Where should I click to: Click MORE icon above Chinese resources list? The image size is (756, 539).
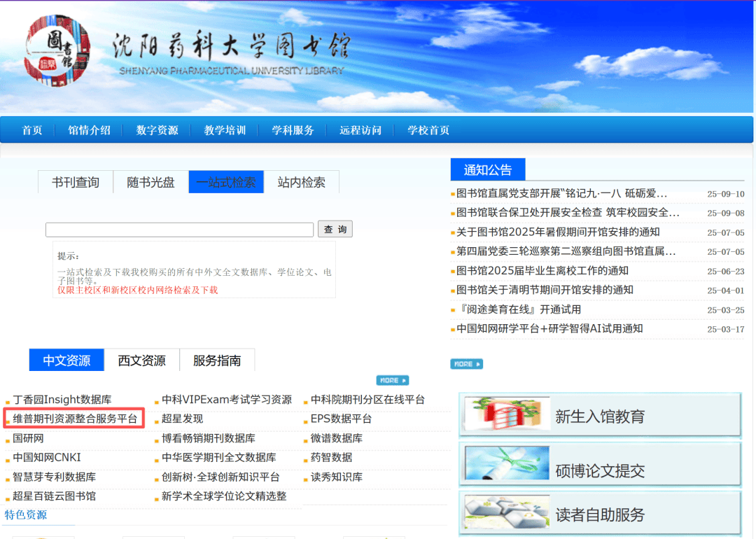(392, 380)
